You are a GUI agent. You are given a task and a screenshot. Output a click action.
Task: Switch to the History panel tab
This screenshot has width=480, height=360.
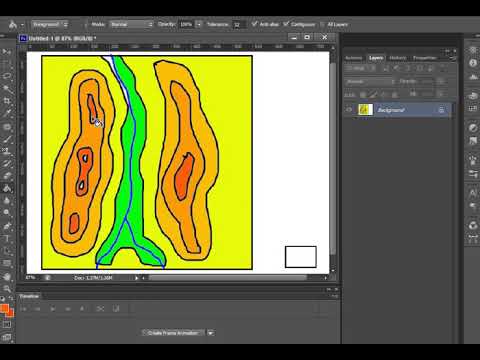398,58
